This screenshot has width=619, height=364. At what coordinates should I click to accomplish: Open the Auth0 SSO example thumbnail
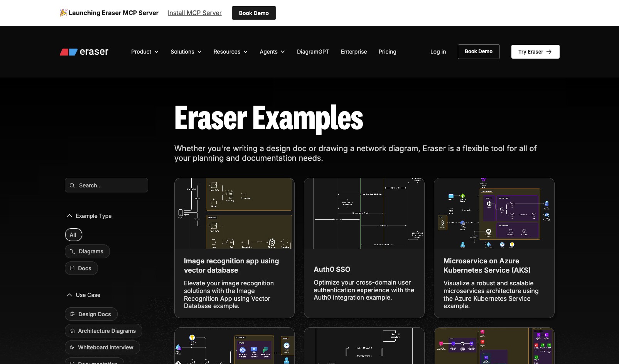point(364,213)
